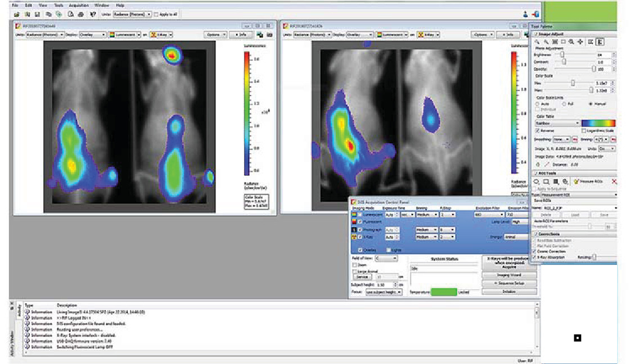The height and width of the screenshot is (364, 630).
Task: Select the Manual color scale limits option
Action: 589,104
